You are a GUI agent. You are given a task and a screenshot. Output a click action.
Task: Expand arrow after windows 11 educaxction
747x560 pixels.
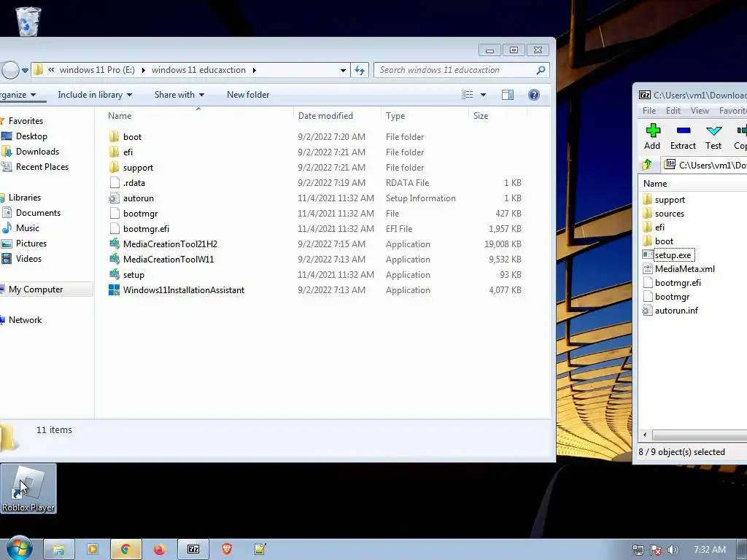255,71
